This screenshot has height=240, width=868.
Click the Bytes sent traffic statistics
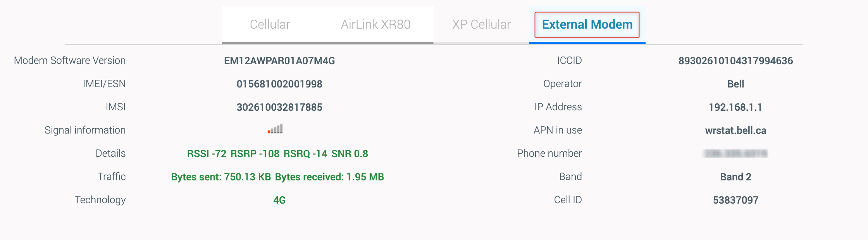click(221, 177)
